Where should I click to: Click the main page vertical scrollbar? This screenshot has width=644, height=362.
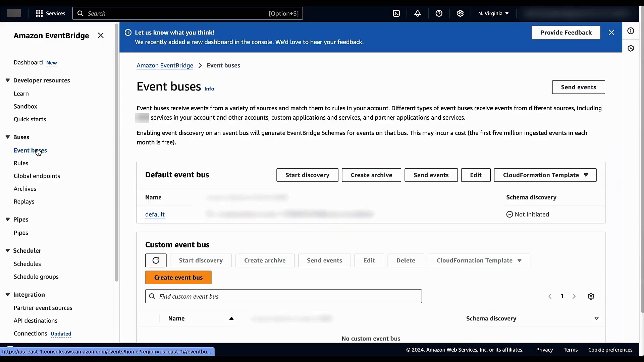point(642,159)
